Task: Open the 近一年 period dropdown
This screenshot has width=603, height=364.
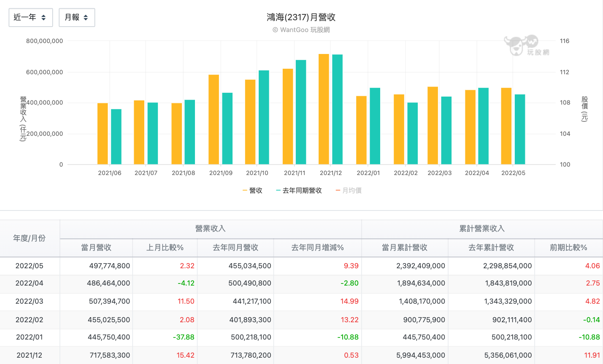Action: coord(31,17)
